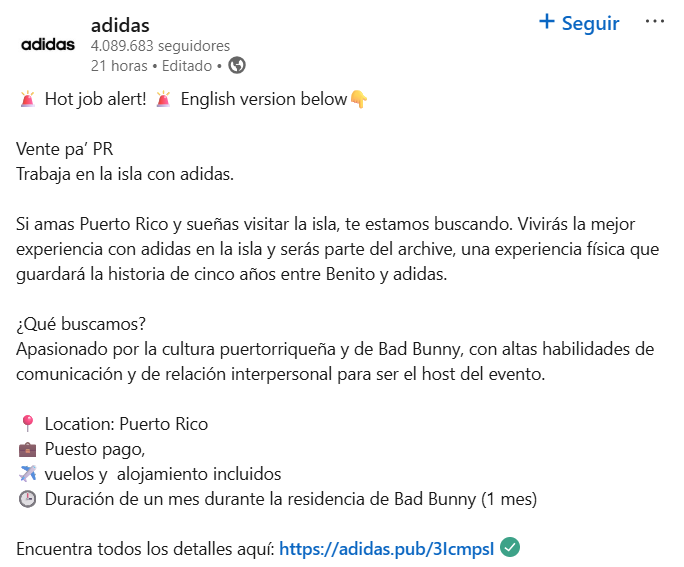
Task: Click the 21 horas timestamp text
Action: click(x=119, y=66)
